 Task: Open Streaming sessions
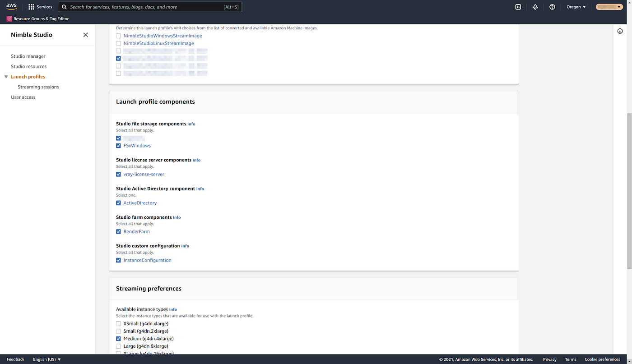click(x=38, y=87)
